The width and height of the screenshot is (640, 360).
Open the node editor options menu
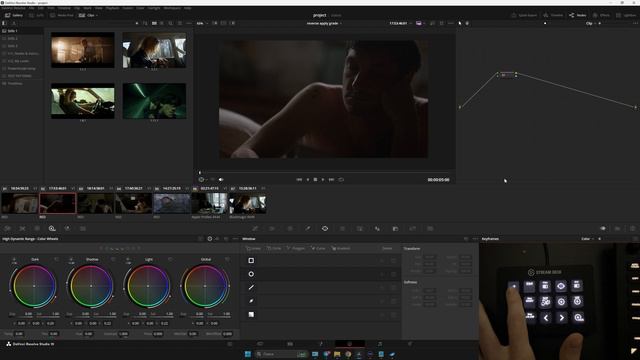[635, 23]
